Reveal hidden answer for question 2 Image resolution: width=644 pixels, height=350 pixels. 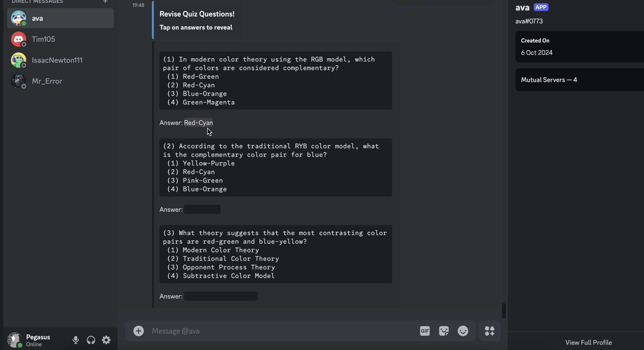[202, 209]
